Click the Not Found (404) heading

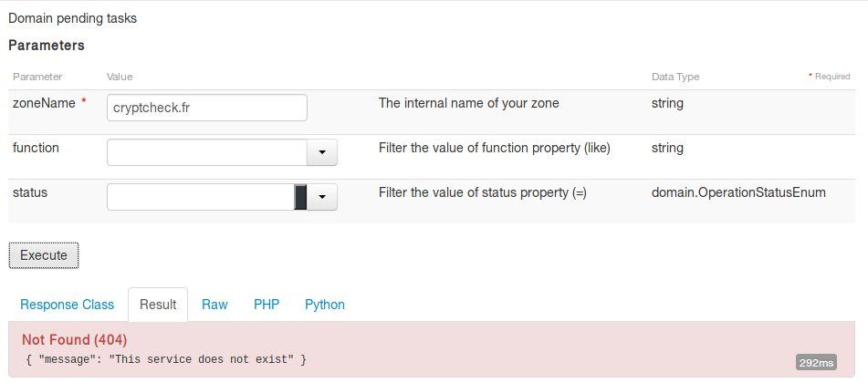[x=73, y=340]
